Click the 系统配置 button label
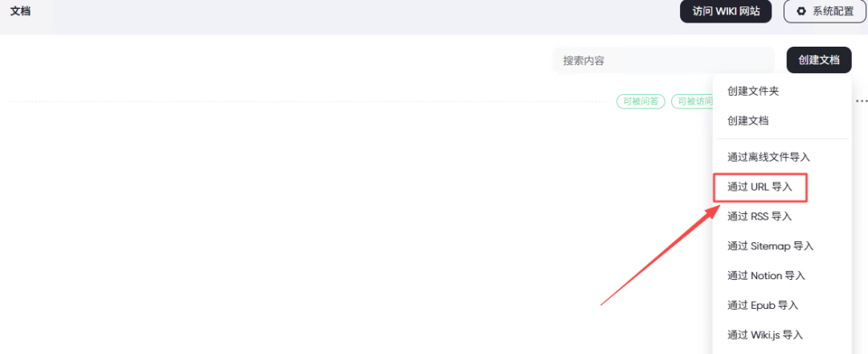The height and width of the screenshot is (354, 868). click(x=833, y=11)
